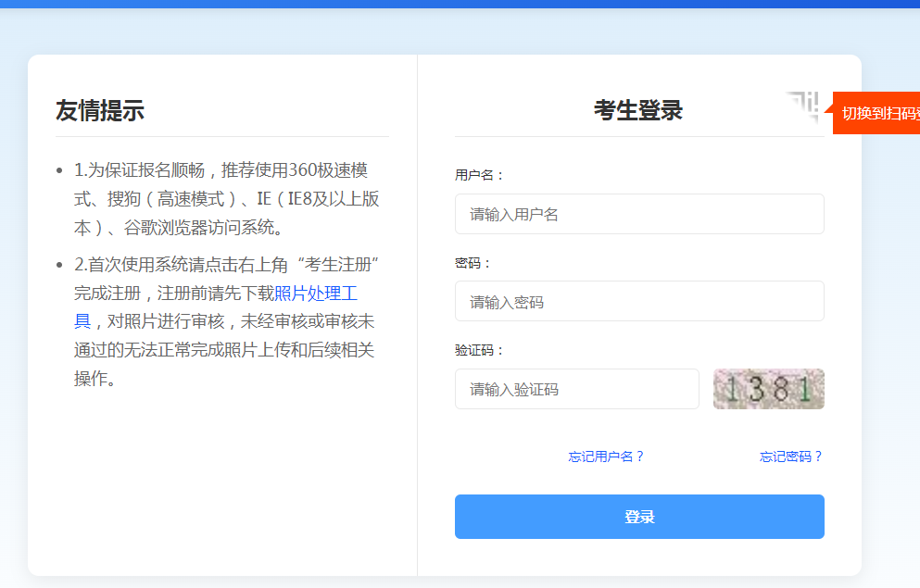Click the 密码： field label
The height and width of the screenshot is (588, 920).
(x=473, y=263)
